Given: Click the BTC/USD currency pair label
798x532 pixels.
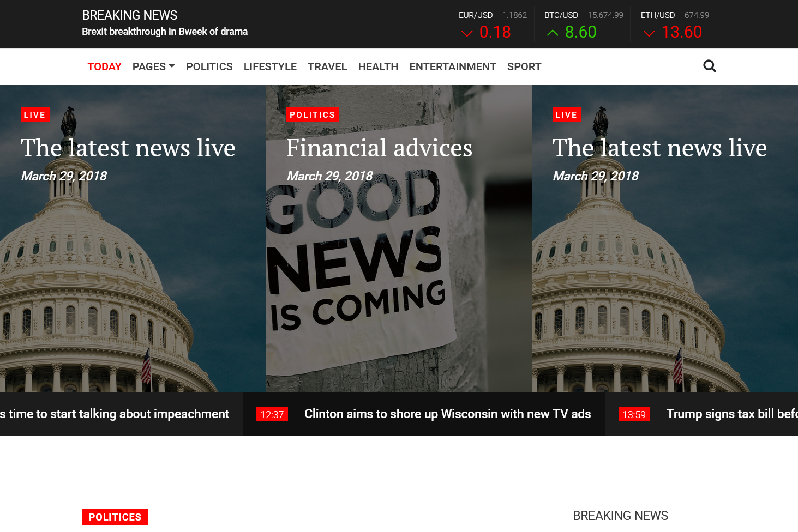Looking at the screenshot, I should pos(561,15).
